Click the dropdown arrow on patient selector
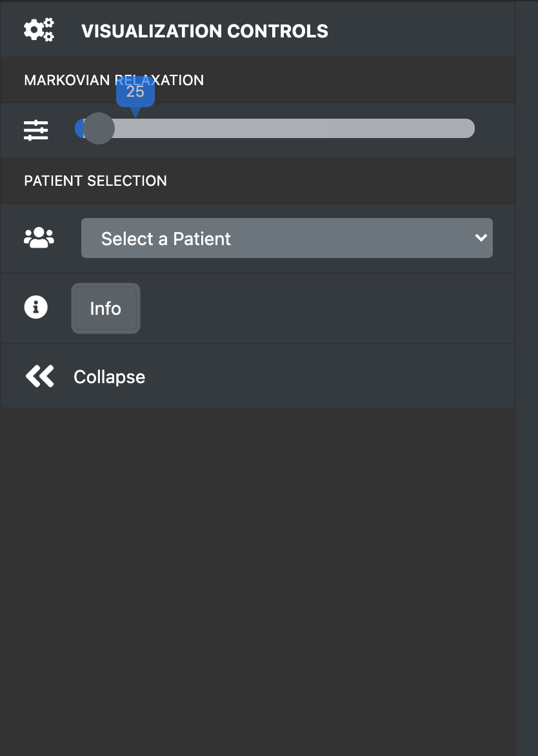Image resolution: width=538 pixels, height=756 pixels. (x=481, y=237)
